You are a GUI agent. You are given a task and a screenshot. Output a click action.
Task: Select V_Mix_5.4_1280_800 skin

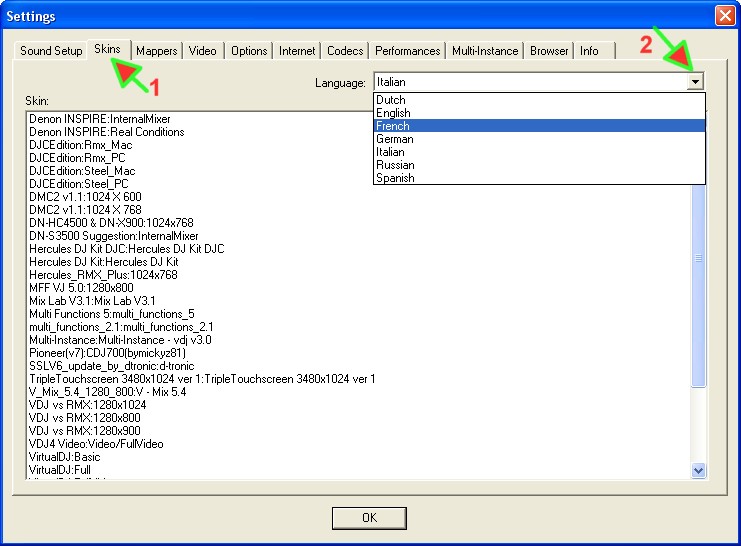(x=108, y=392)
